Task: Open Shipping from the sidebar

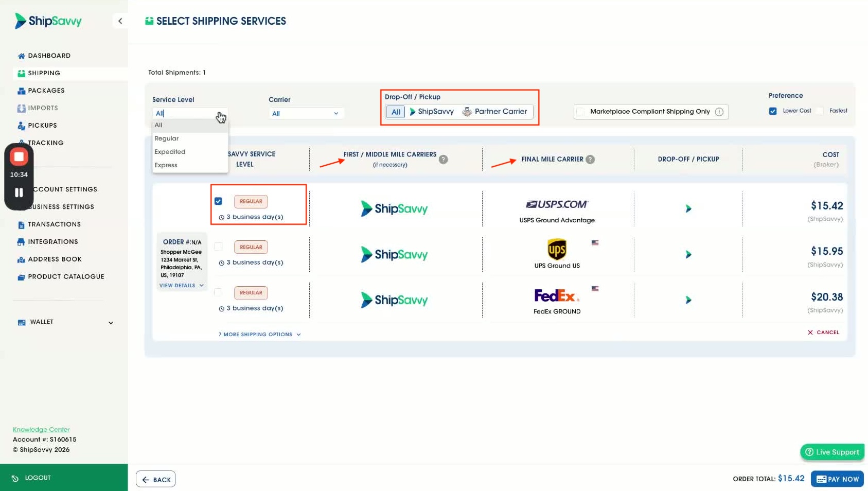Action: 44,73
